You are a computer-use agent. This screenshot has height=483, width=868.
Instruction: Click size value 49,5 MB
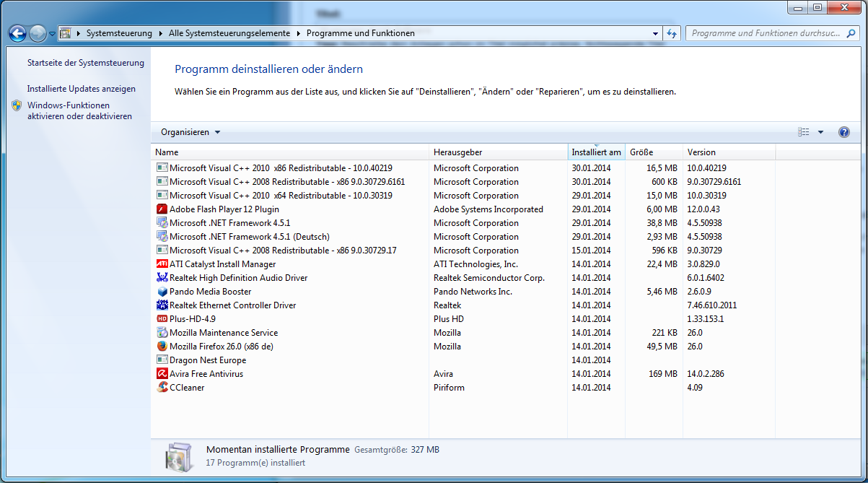(662, 347)
